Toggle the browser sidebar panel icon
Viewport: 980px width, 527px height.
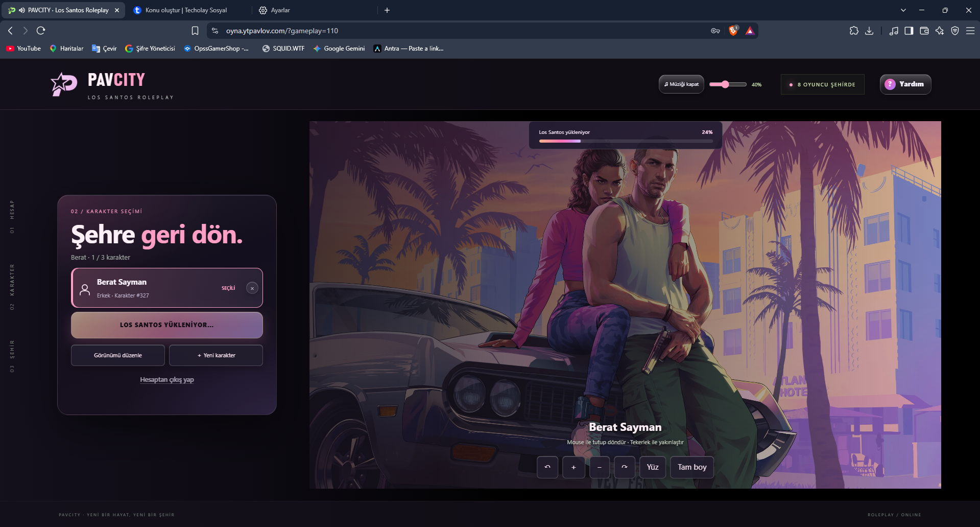pyautogui.click(x=909, y=31)
